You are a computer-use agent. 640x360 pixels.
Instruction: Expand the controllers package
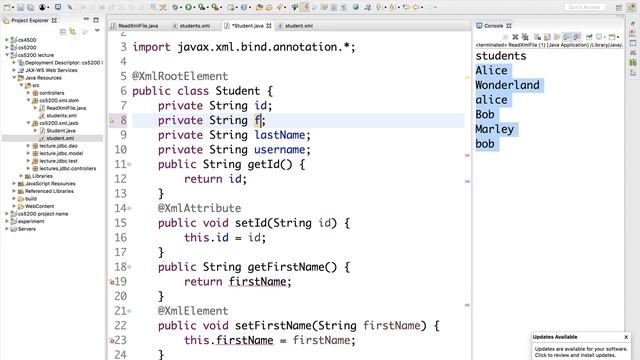pos(29,93)
